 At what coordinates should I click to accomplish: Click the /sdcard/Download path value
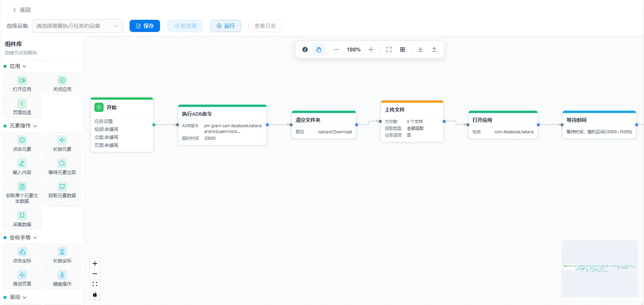(335, 132)
